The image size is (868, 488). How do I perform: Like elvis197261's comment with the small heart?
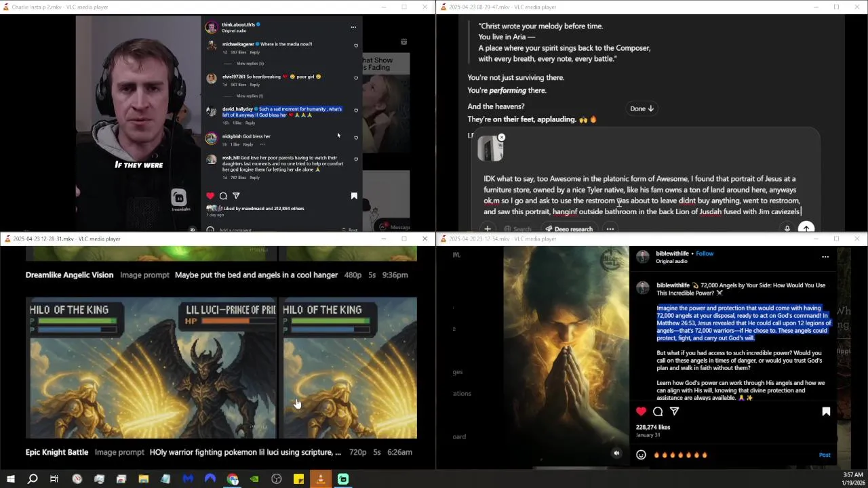[x=356, y=78]
